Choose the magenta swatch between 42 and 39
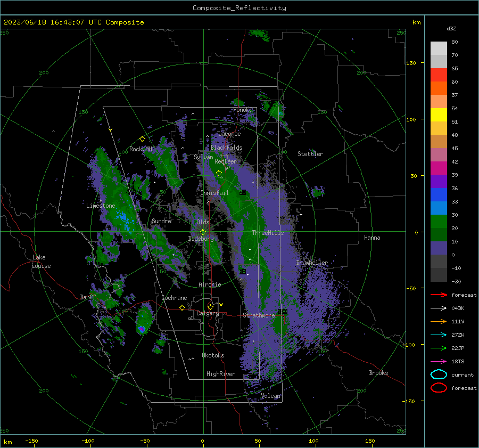Screen dimensions: 479x448 439,168
